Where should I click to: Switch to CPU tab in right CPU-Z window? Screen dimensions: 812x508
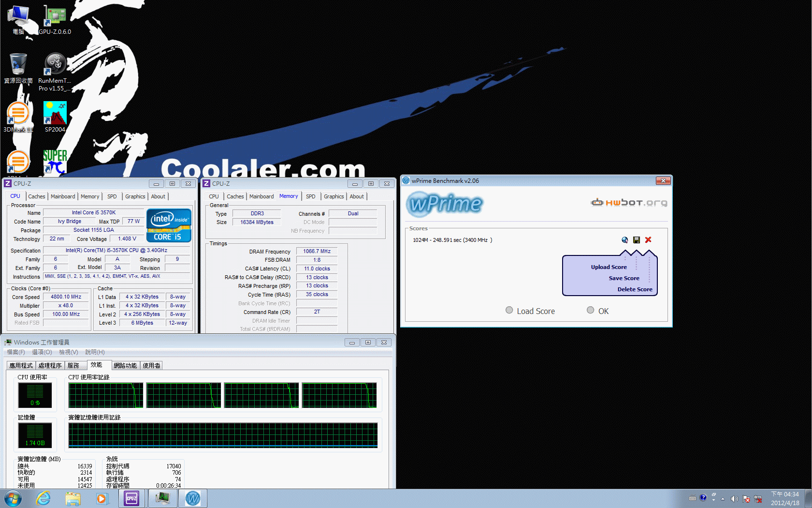pyautogui.click(x=214, y=196)
